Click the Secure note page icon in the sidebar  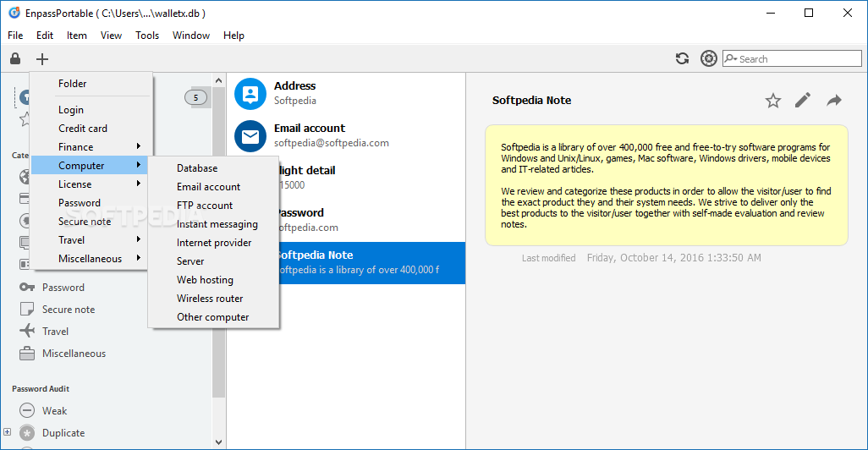click(x=26, y=309)
